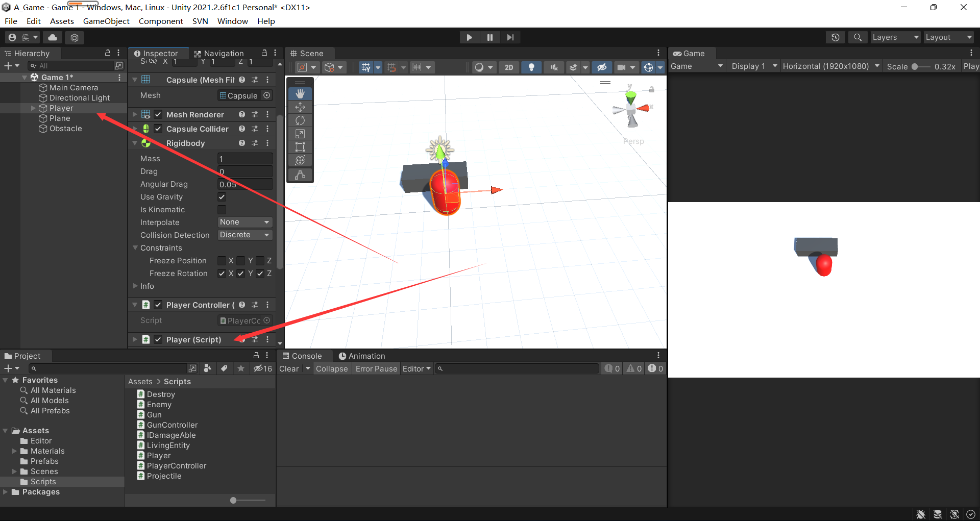The width and height of the screenshot is (980, 521).
Task: Click the draw mode shading sphere icon
Action: (479, 67)
